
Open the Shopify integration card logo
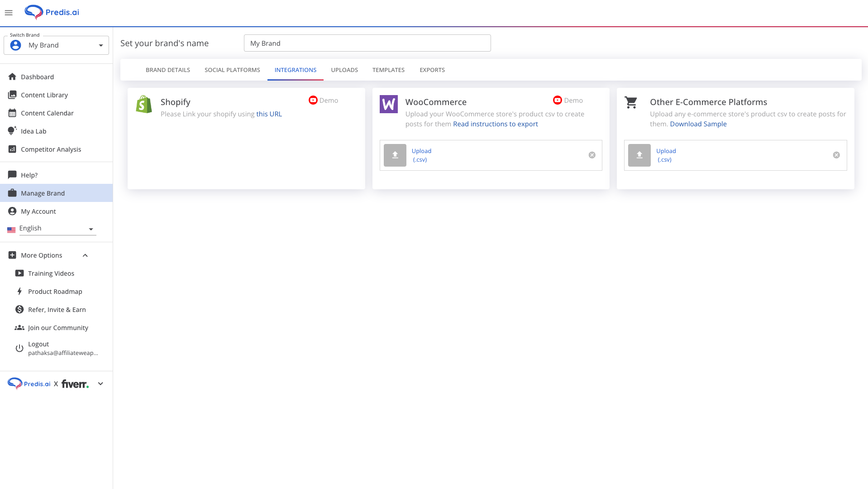[143, 104]
